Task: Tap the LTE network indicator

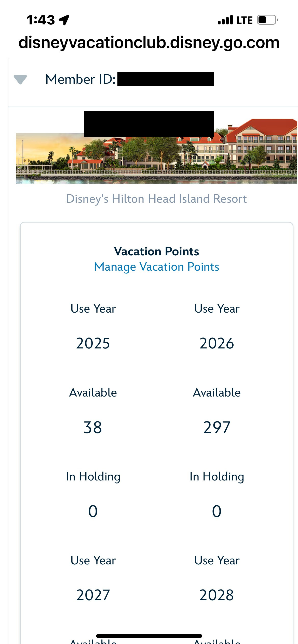Action: click(245, 20)
